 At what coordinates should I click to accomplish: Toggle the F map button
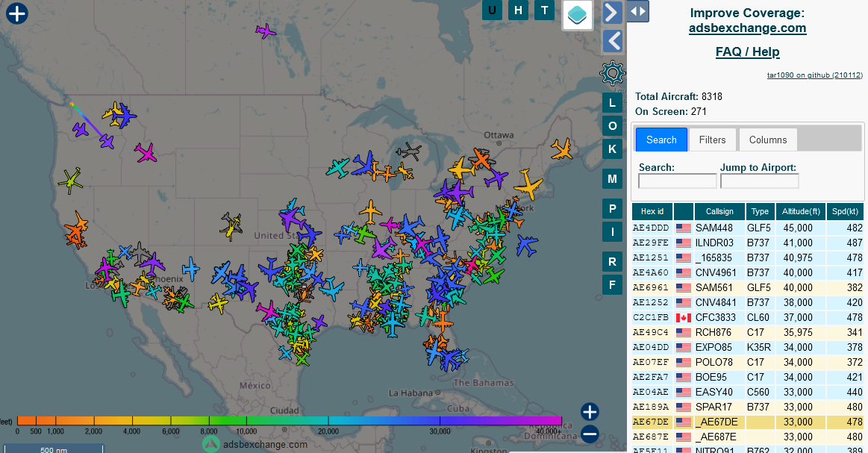612,285
